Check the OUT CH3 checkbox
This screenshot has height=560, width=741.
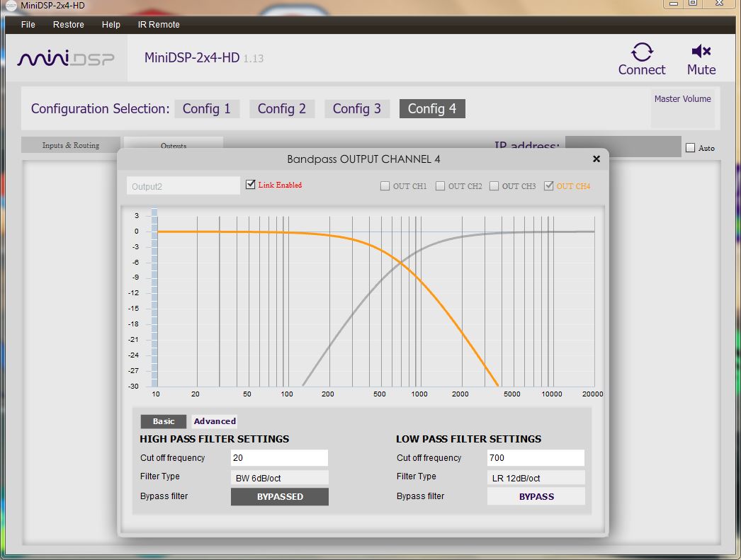tap(494, 186)
